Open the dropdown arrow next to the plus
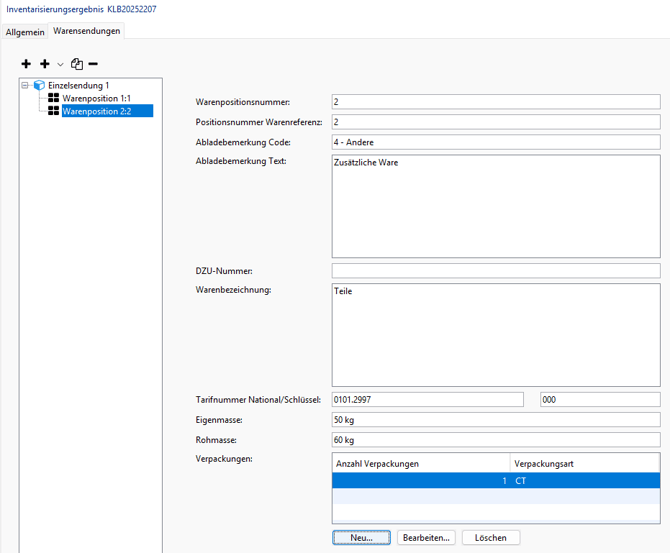Image resolution: width=670 pixels, height=553 pixels. 60,65
